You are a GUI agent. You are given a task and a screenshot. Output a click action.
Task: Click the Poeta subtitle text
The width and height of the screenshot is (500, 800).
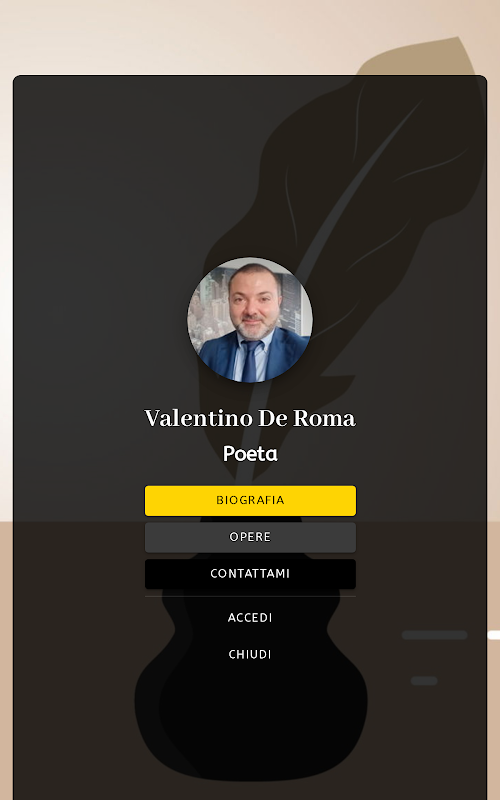[x=250, y=454]
